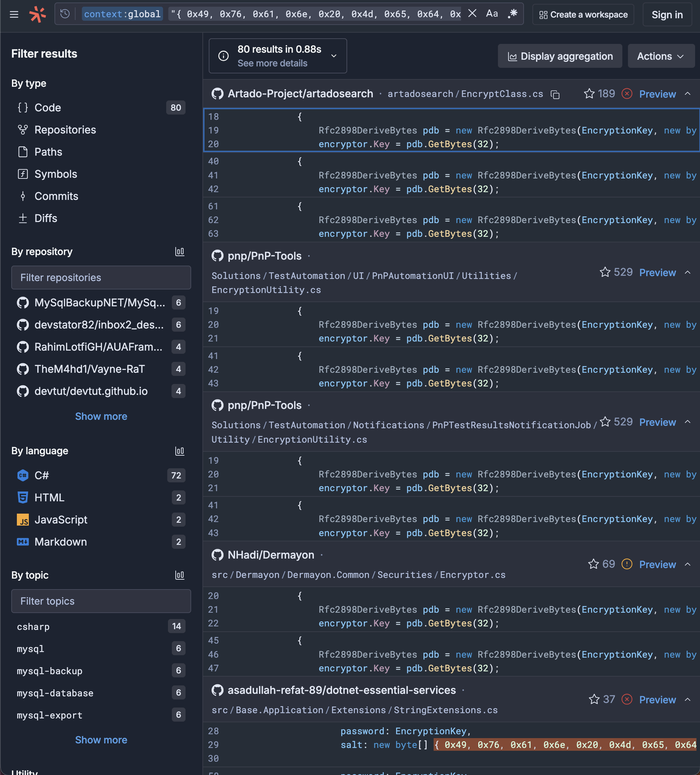Open search history clock icon
Viewport: 700px width, 775px height.
coord(65,14)
